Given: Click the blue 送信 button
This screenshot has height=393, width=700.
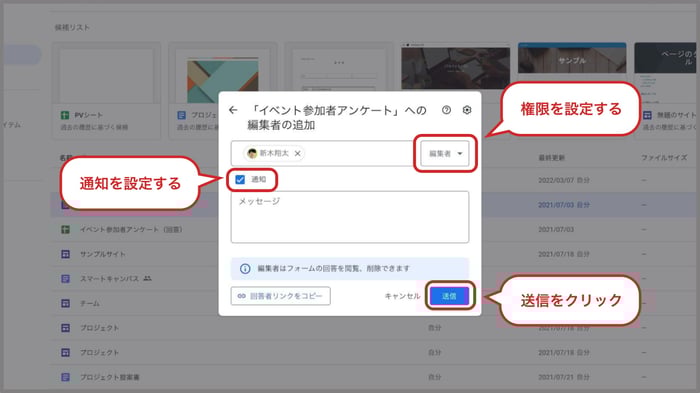Looking at the screenshot, I should click(x=449, y=296).
